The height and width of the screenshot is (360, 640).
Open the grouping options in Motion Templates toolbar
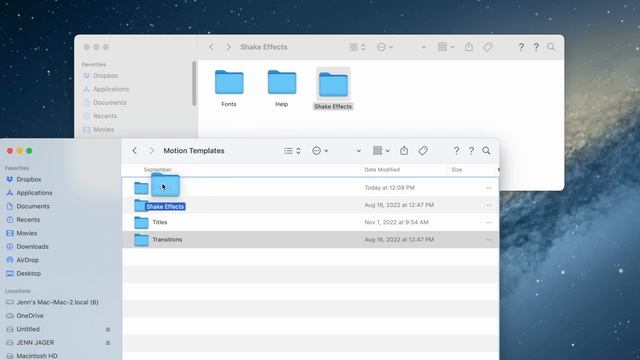pyautogui.click(x=381, y=151)
